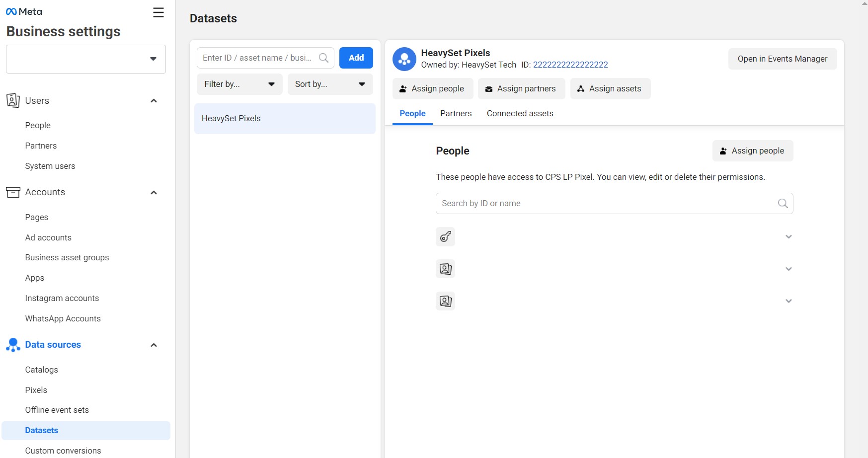Open the business account selector dropdown
Viewport: 868px width, 458px height.
86,59
